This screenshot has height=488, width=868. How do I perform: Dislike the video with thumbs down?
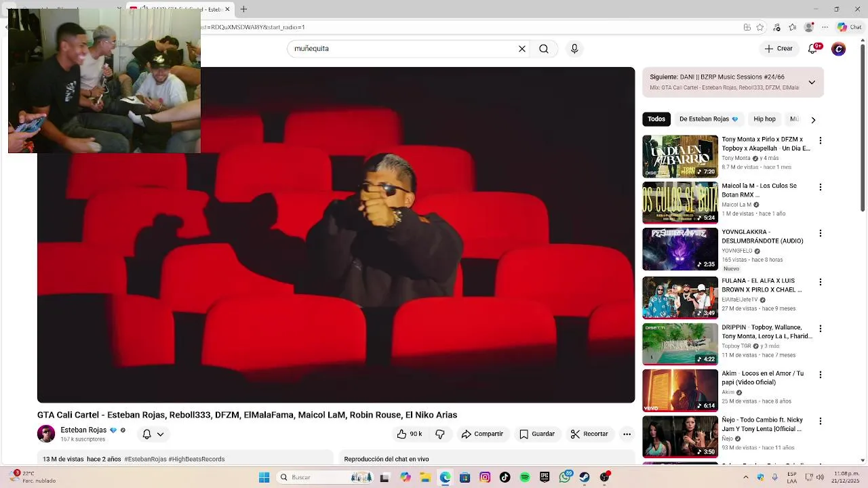pyautogui.click(x=440, y=434)
